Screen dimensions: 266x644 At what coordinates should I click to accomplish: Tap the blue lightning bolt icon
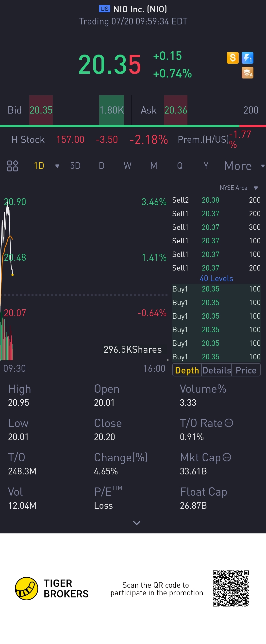pyautogui.click(x=247, y=58)
